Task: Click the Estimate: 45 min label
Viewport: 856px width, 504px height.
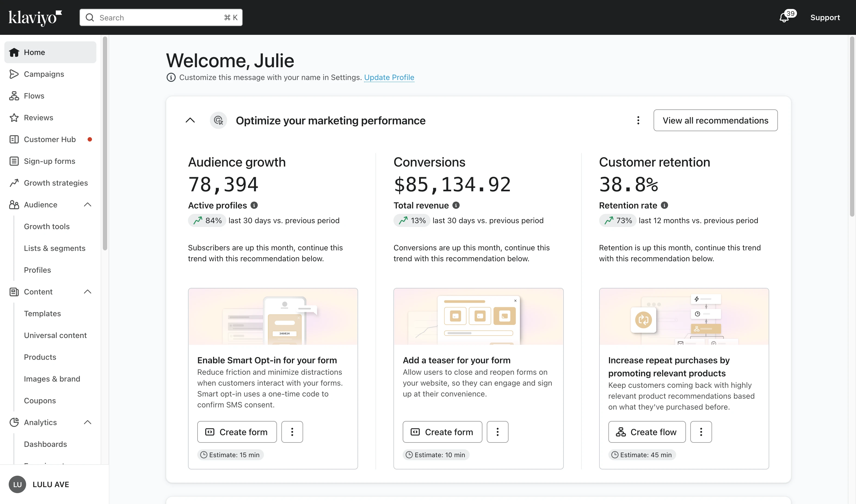Action: point(642,455)
